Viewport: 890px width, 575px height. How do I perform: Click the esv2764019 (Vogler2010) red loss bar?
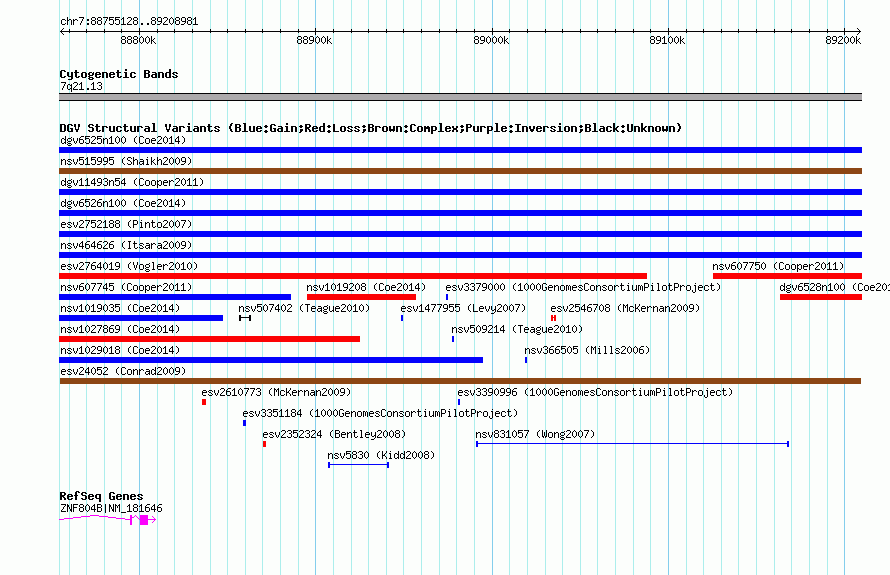[x=353, y=276]
